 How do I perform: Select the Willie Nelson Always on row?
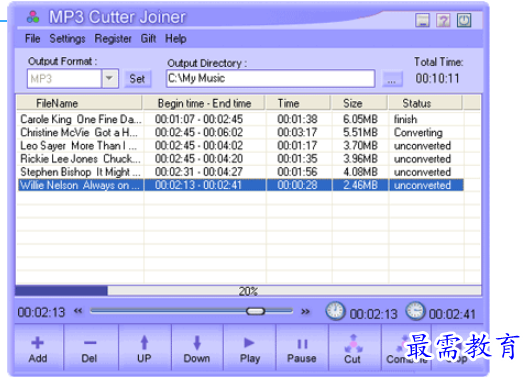pos(241,185)
